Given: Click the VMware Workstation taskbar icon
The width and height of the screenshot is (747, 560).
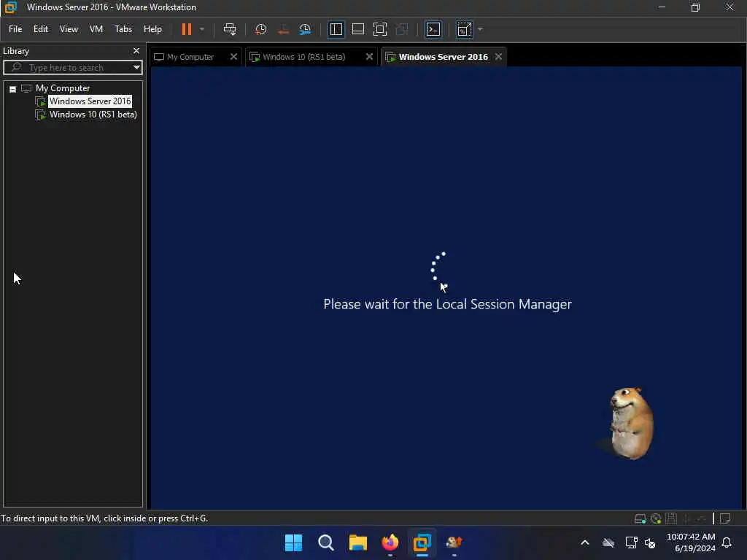Looking at the screenshot, I should coord(422,542).
